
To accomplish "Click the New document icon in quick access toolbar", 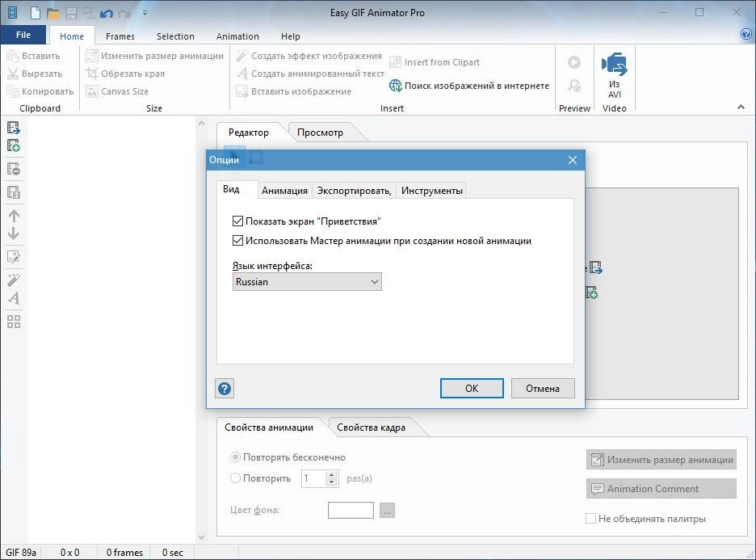I will pos(36,13).
